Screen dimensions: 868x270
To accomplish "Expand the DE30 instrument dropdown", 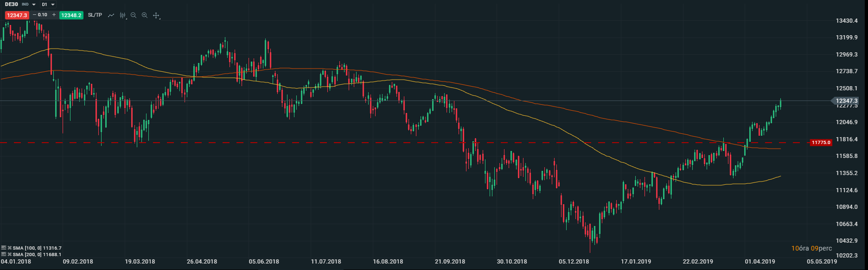I will coord(34,5).
